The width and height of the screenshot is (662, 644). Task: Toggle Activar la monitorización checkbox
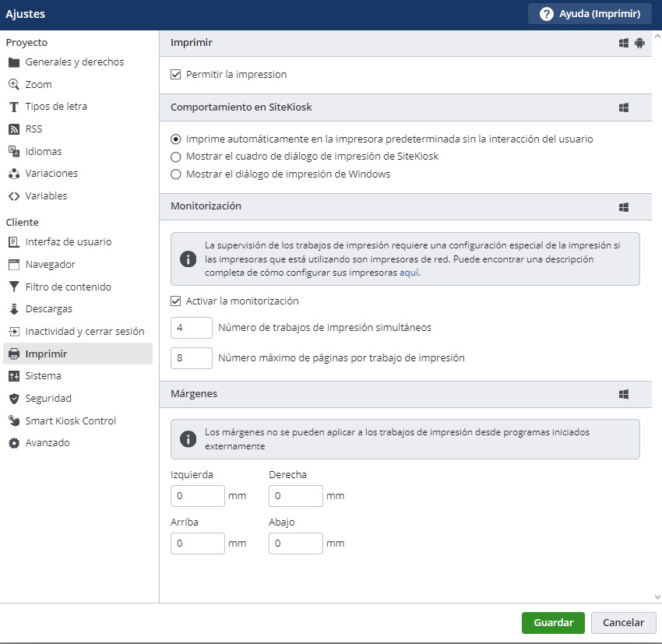click(176, 301)
